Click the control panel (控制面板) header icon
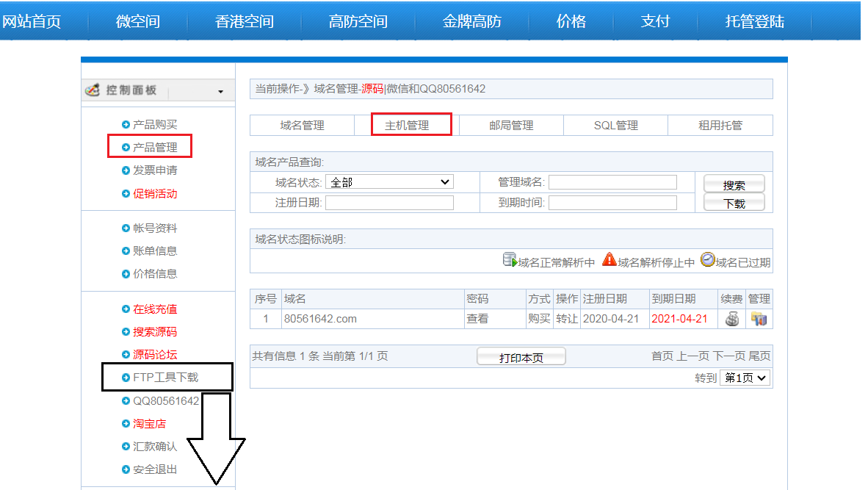Image resolution: width=868 pixels, height=490 pixels. point(93,90)
